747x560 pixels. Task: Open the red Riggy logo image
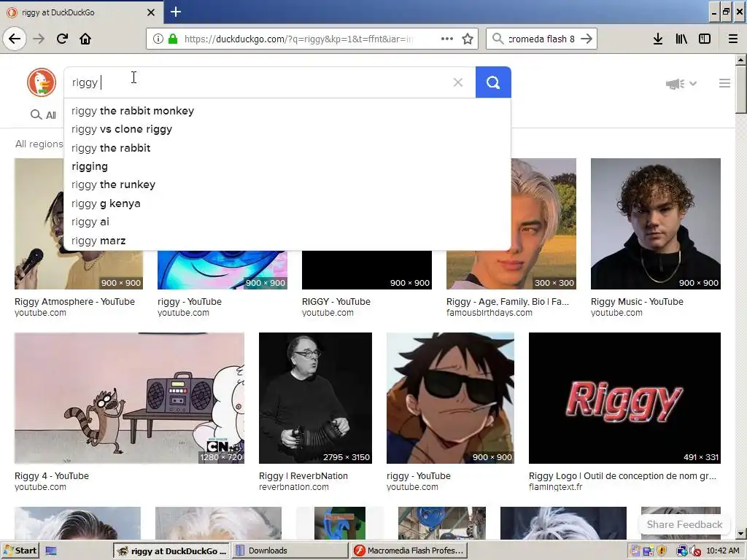[624, 398]
